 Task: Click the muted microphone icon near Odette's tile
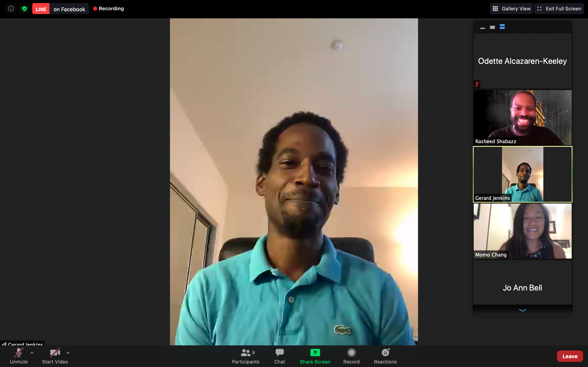click(477, 84)
